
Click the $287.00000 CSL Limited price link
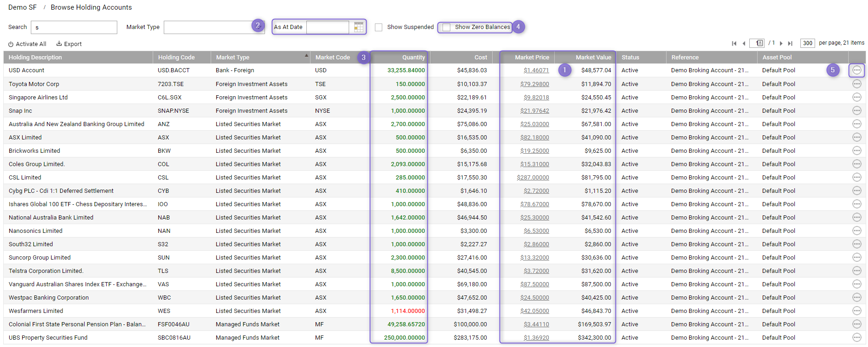tap(533, 177)
